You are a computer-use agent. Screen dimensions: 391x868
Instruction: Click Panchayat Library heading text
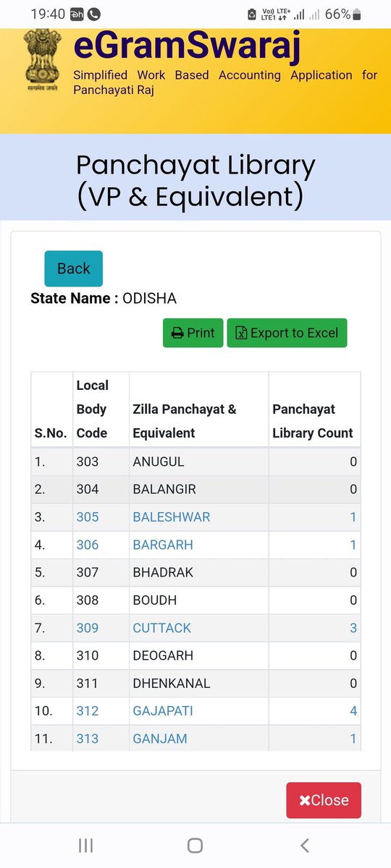(195, 180)
